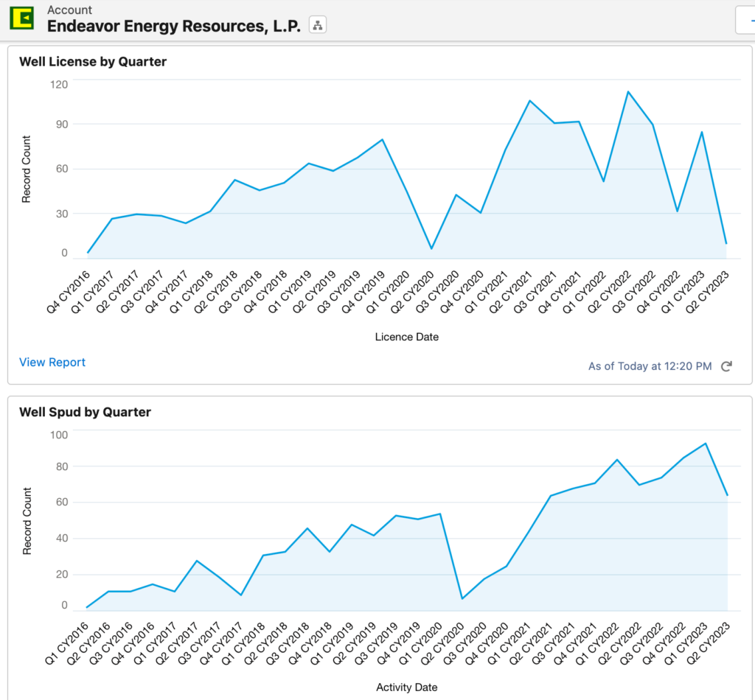
Task: Open the account hierarchy view icon
Action: [318, 25]
